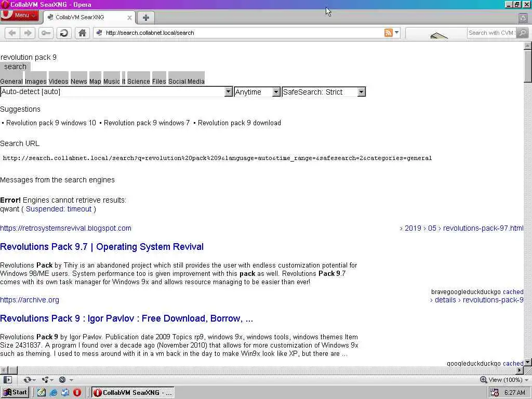Open a new tab with plus button

(x=146, y=18)
